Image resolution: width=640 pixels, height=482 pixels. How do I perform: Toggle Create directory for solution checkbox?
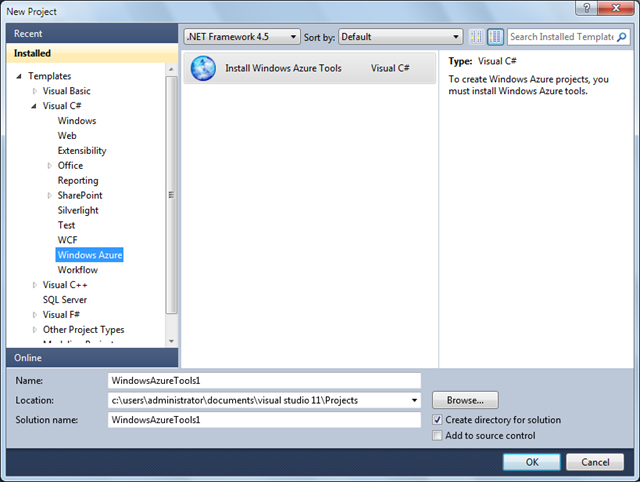coord(437,420)
